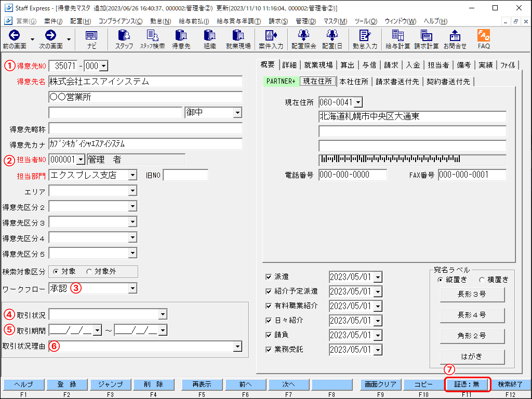This screenshot has height=399, width=532.
Task: Expand the ワークフロー dropdown
Action: (132, 289)
